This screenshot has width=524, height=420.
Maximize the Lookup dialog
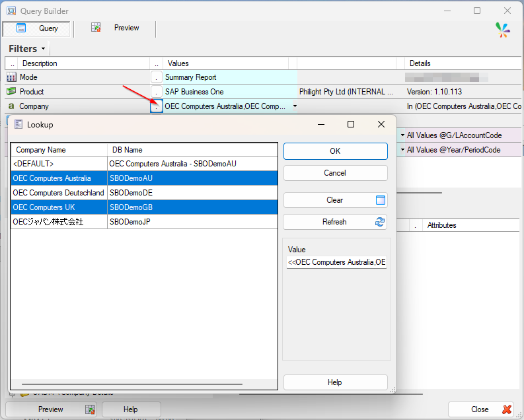351,125
